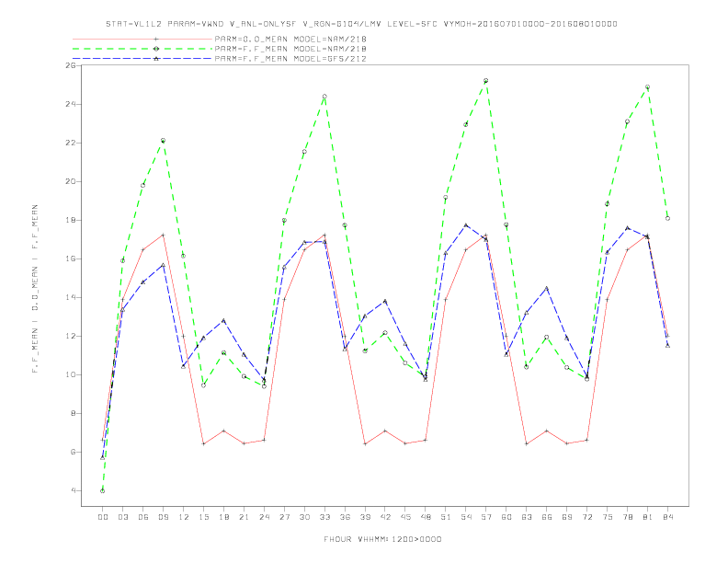The image size is (728, 563).
Task: Click x-axis tick label 54
Action: point(466,517)
